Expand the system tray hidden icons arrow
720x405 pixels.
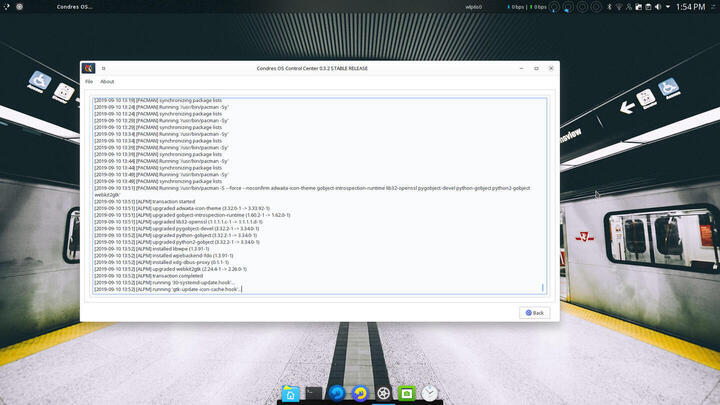(668, 7)
